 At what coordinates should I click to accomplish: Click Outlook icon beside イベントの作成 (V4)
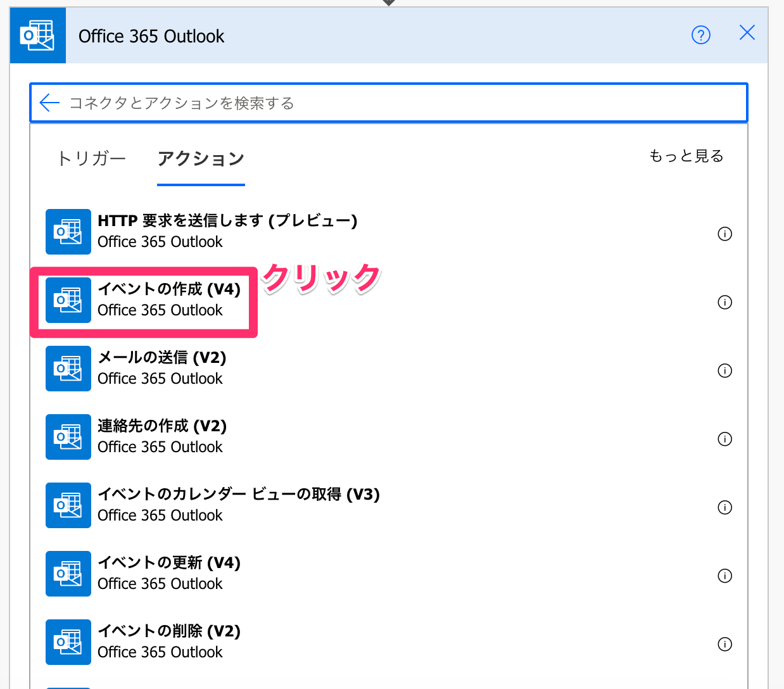(68, 300)
